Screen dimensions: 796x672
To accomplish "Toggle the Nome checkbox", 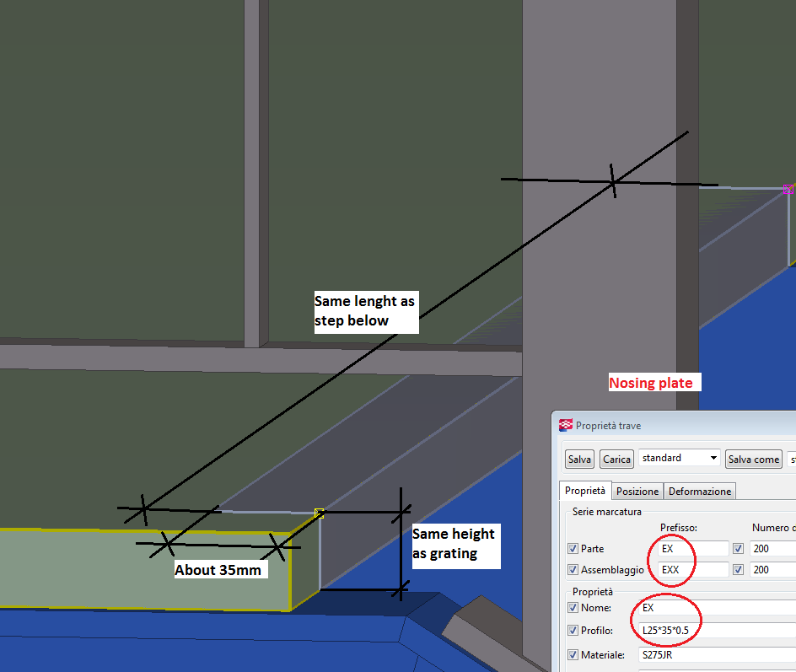I will pyautogui.click(x=574, y=608).
